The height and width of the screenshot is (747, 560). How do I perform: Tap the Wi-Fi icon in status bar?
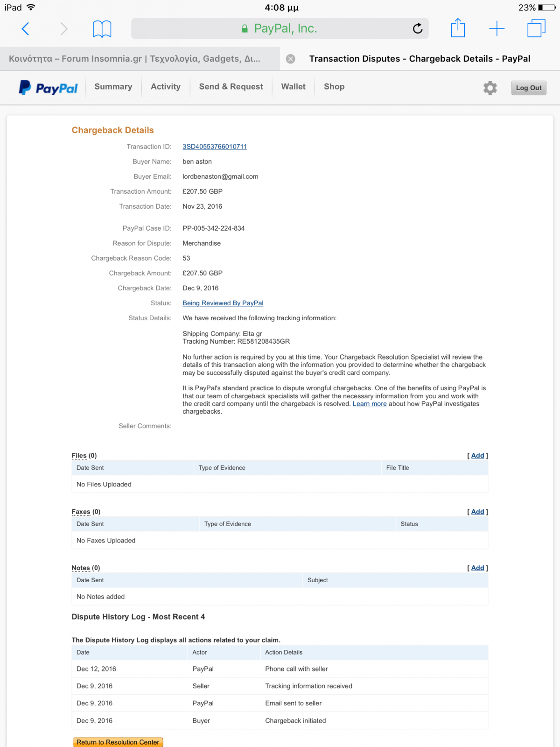tap(31, 7)
